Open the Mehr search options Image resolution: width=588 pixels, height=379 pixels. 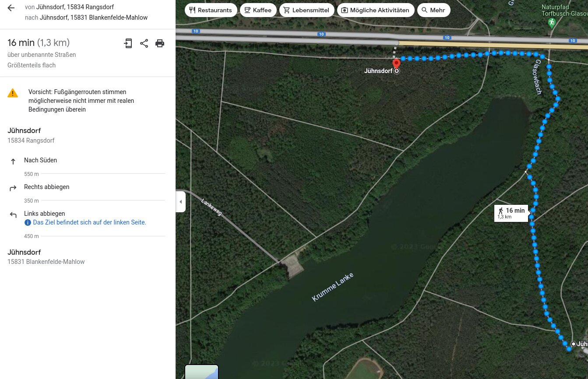click(433, 10)
